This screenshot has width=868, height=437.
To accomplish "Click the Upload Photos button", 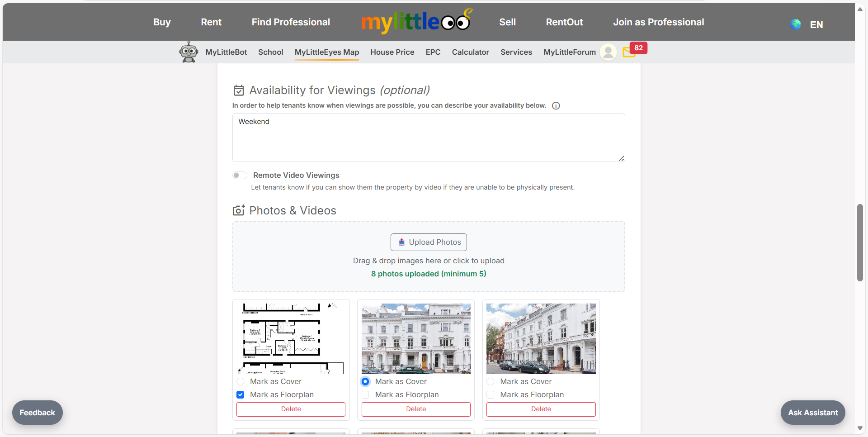I will tap(429, 242).
